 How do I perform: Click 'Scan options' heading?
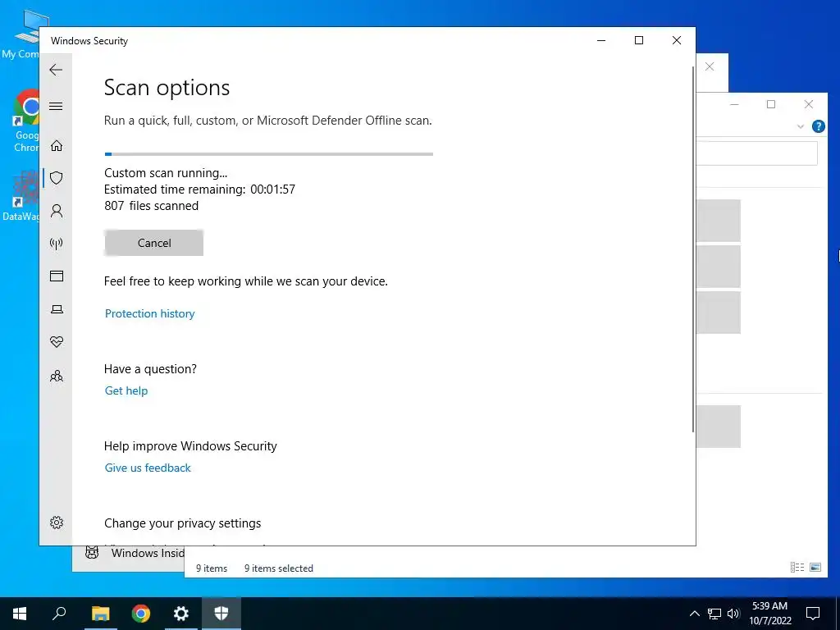point(167,88)
